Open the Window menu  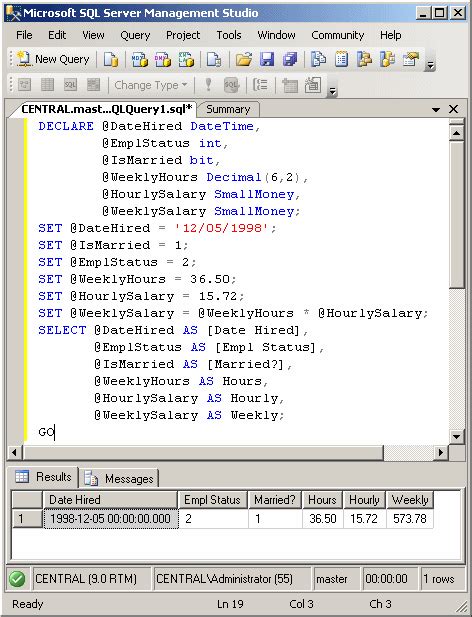(x=277, y=35)
